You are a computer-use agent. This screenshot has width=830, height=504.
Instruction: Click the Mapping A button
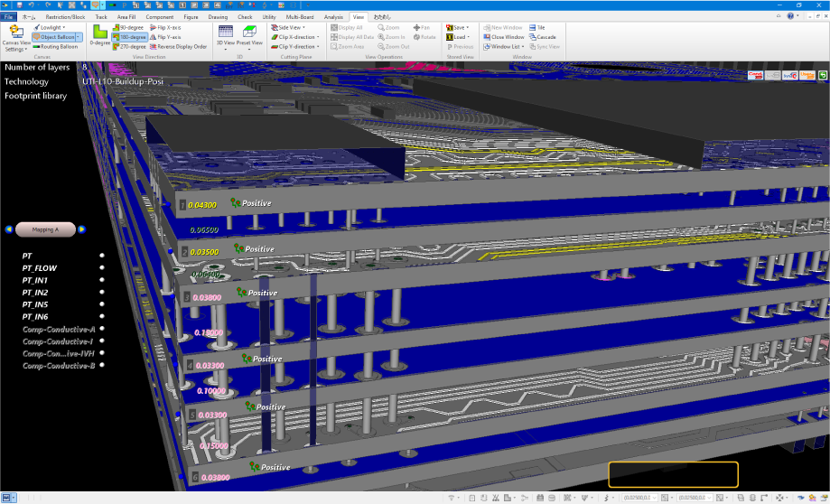click(45, 229)
